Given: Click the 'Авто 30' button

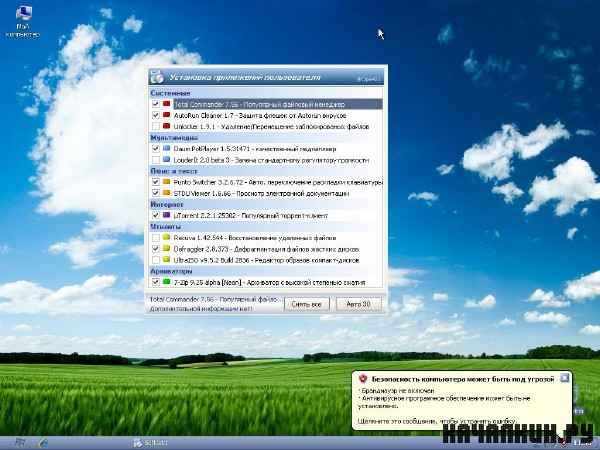Looking at the screenshot, I should 359,304.
